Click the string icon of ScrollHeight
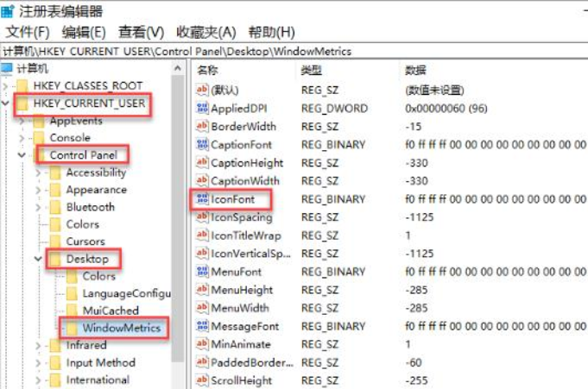Image resolution: width=588 pixels, height=389 pixels. click(x=202, y=380)
